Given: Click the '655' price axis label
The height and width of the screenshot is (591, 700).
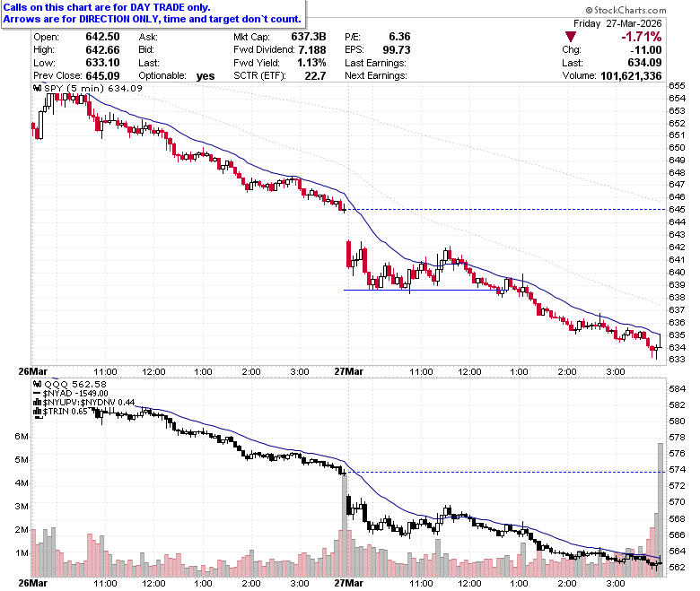Looking at the screenshot, I should click(677, 85).
